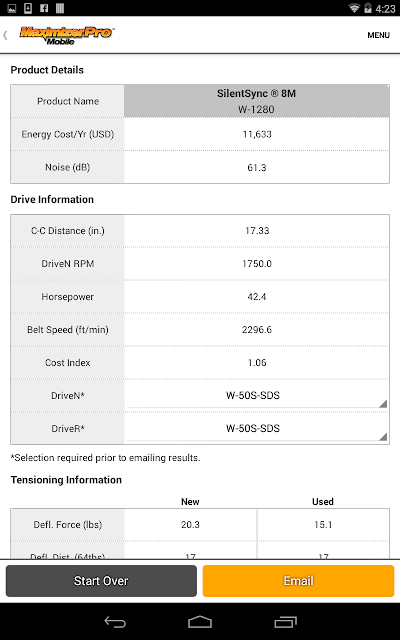Tap the Android home navigation icon
The height and width of the screenshot is (640, 400).
tap(200, 622)
